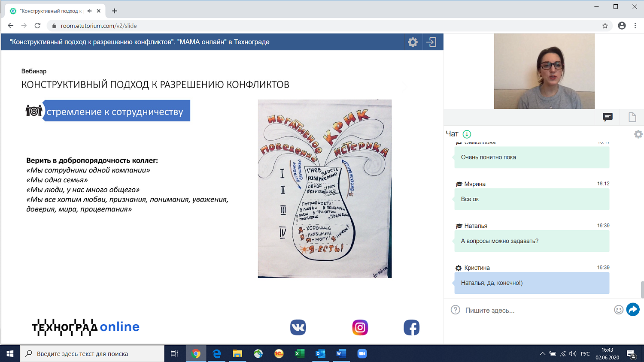
Task: Click the presenter webcam video
Action: 544,71
